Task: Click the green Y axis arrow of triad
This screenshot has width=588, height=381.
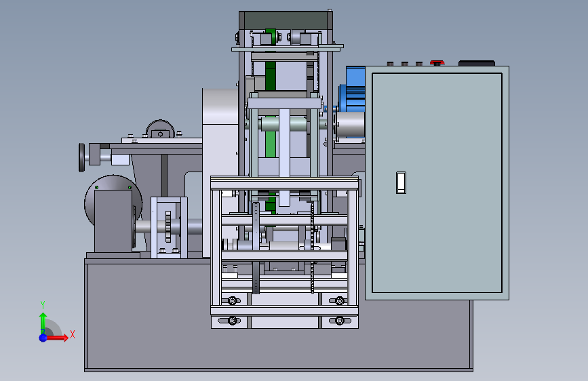Action: pyautogui.click(x=43, y=322)
